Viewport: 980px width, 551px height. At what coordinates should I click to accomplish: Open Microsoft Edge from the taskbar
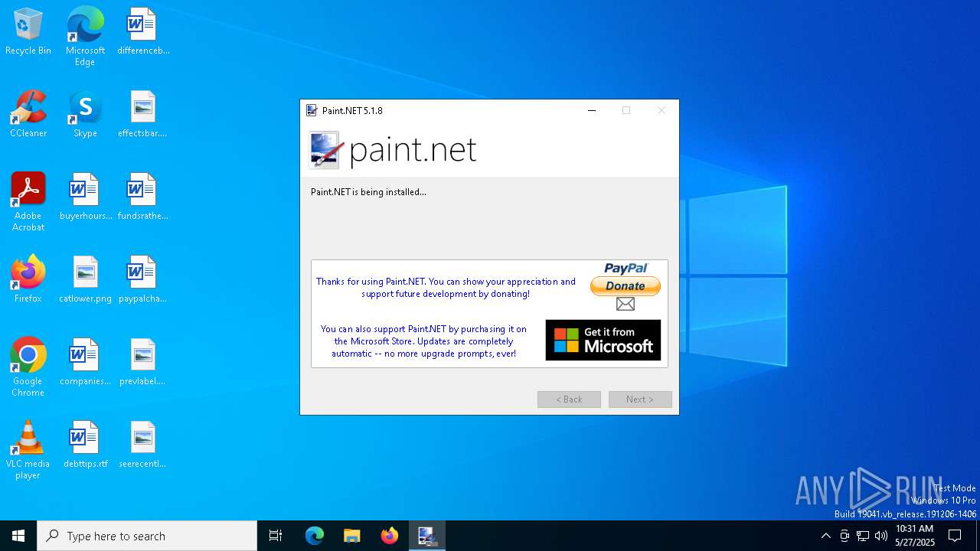coord(315,536)
